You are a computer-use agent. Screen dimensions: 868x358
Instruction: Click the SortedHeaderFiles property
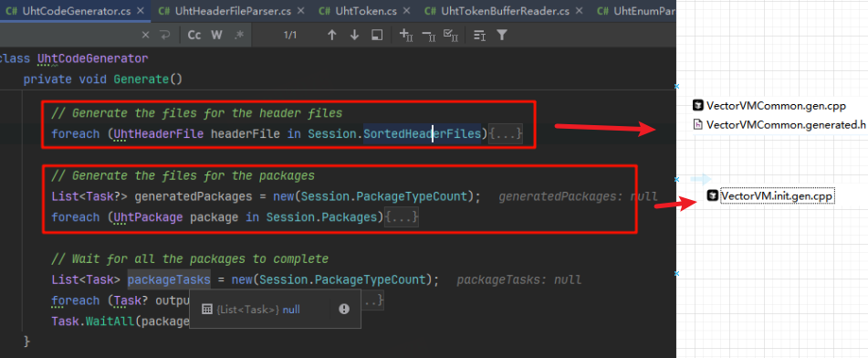(x=423, y=133)
